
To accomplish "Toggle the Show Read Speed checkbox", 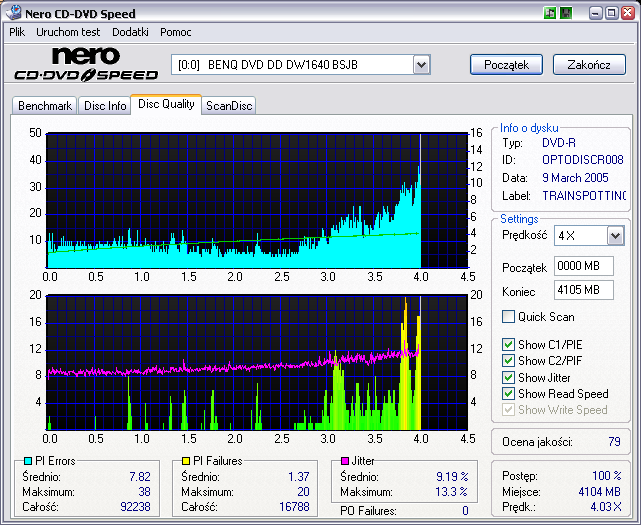I will tap(508, 393).
